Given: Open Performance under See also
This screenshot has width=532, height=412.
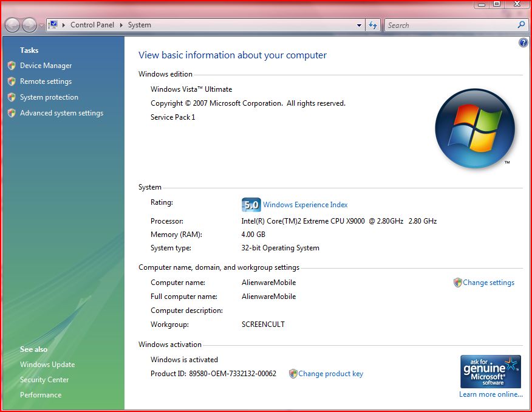Looking at the screenshot, I should pos(41,395).
